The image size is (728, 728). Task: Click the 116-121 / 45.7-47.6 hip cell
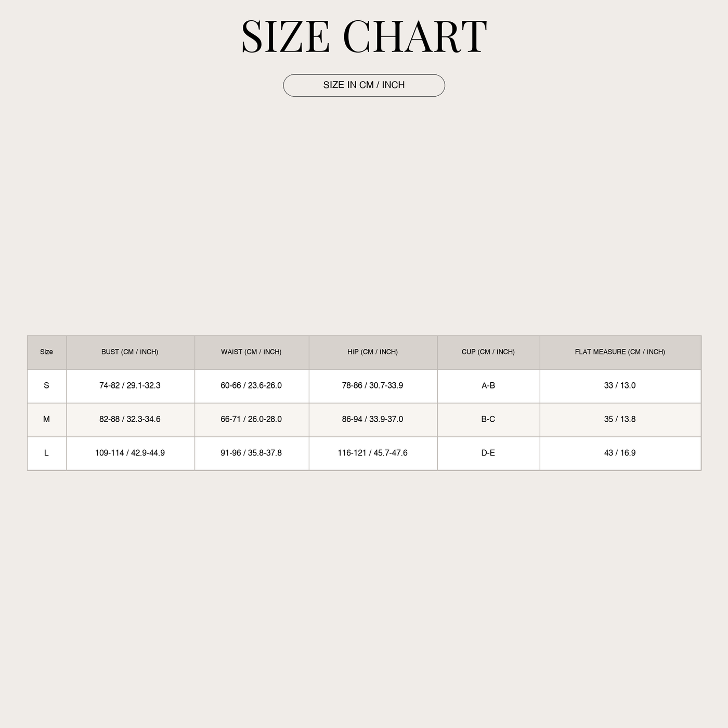click(x=373, y=453)
